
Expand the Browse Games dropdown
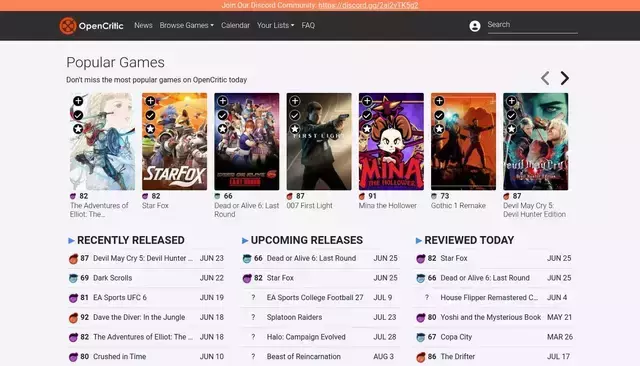(187, 25)
